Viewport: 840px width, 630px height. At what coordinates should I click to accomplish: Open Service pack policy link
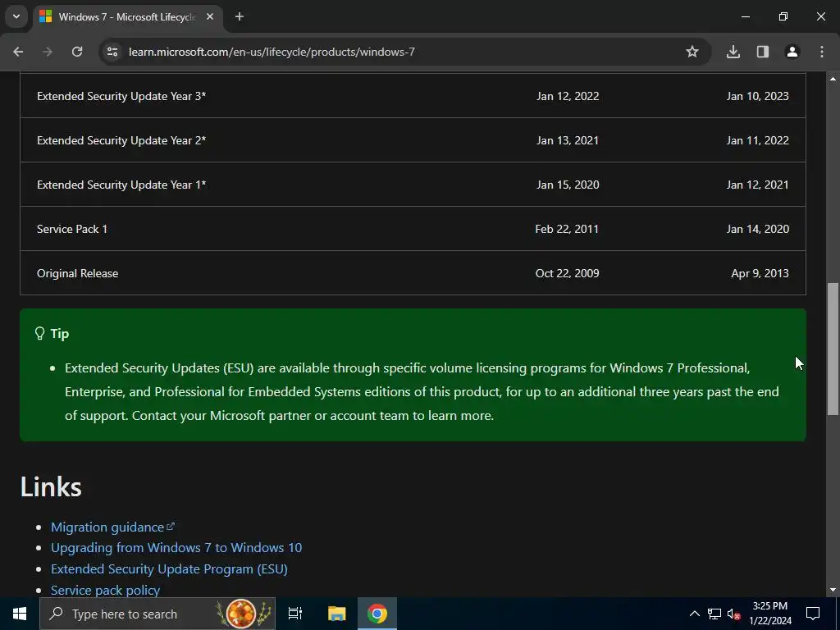coord(106,590)
